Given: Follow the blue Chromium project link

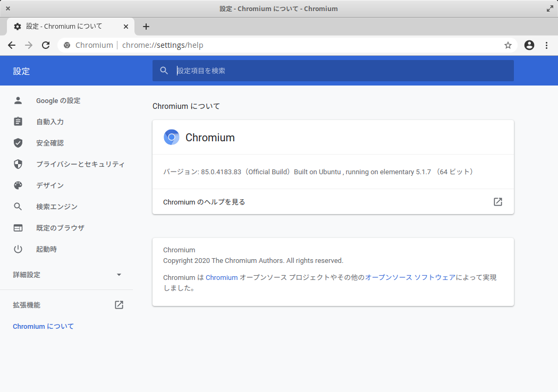Looking at the screenshot, I should pos(222,277).
